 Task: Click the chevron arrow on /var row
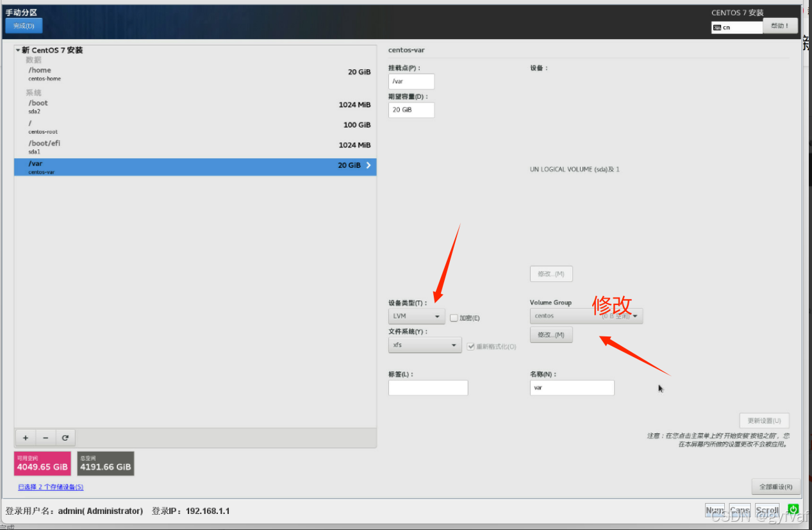(368, 165)
